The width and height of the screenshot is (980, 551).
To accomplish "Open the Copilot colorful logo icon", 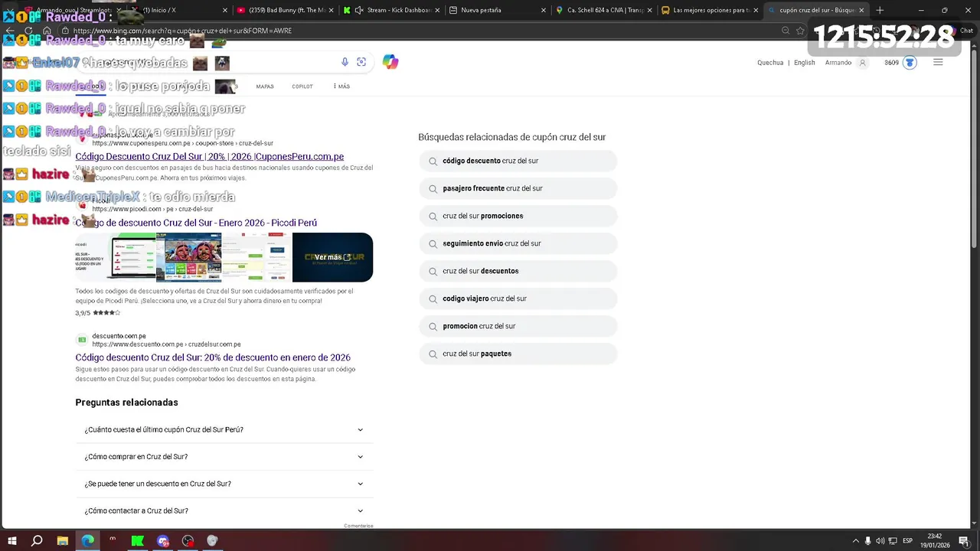I will [x=390, y=62].
